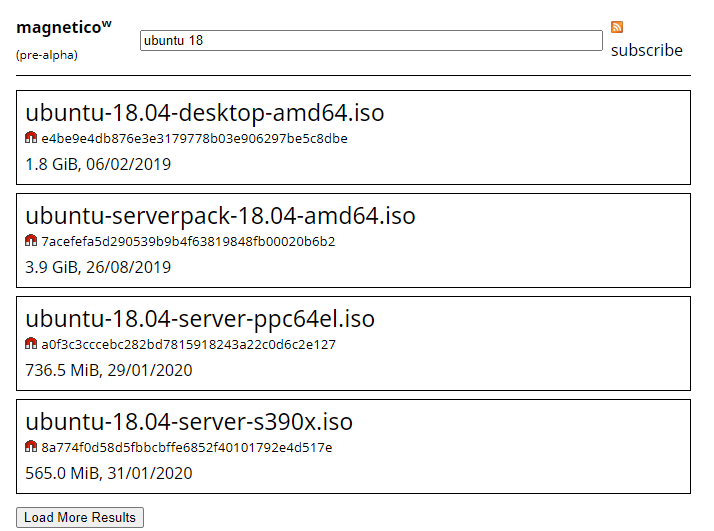Select hash 7acefefa5d290539b9b4f63819848fb00020b6b2
This screenshot has width=714, height=531.
tap(188, 241)
